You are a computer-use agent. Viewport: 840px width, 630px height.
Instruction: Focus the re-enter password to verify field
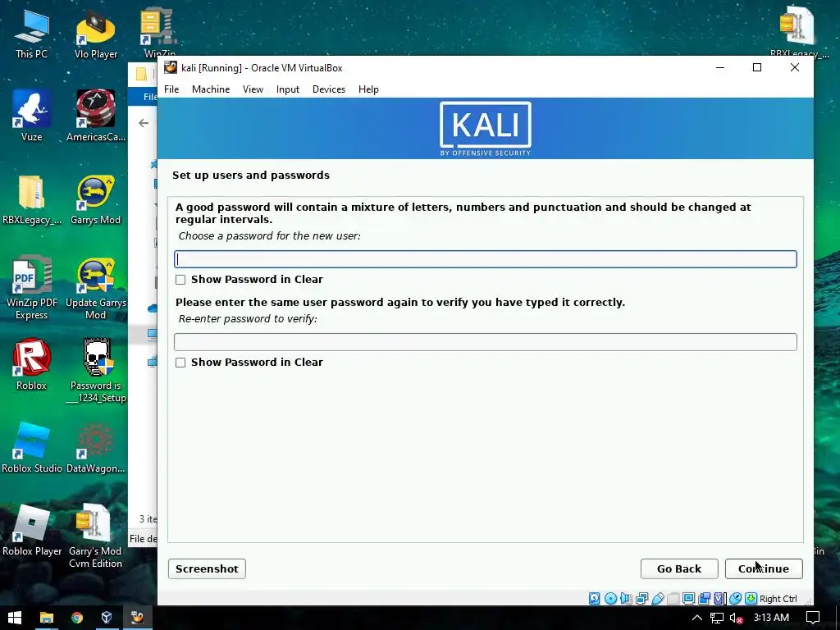click(x=486, y=342)
